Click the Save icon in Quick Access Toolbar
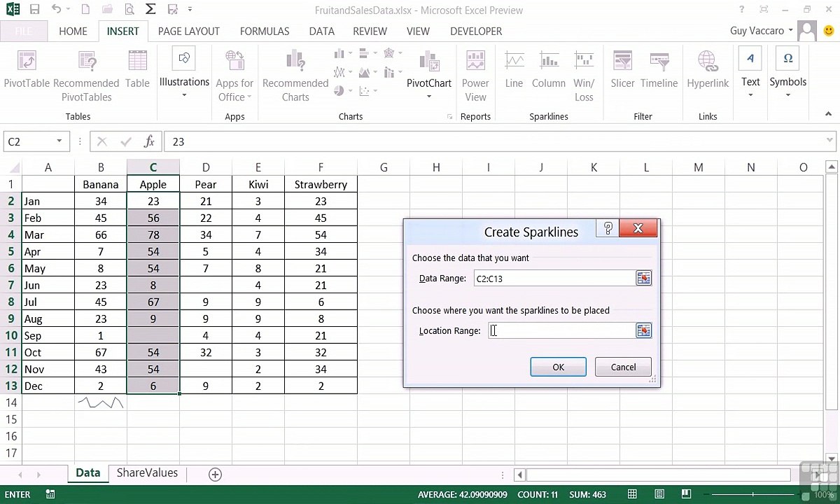Screen dimensions: 840x504 (35, 10)
